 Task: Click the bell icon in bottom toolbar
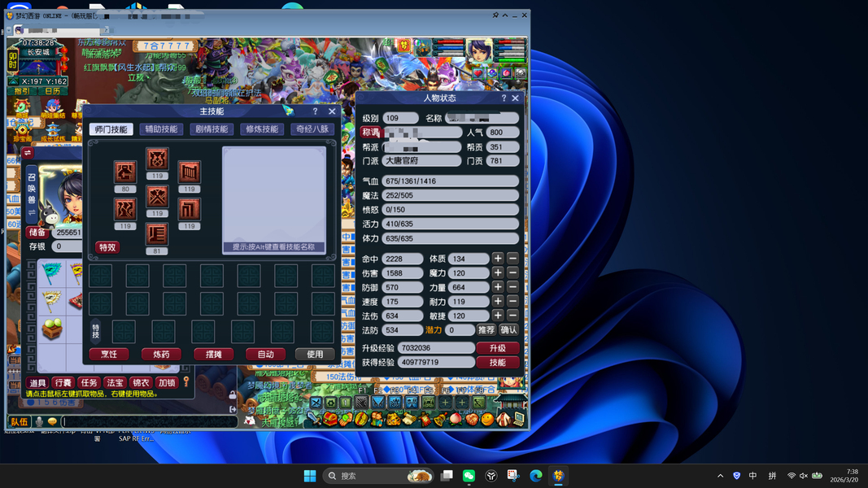[441, 419]
